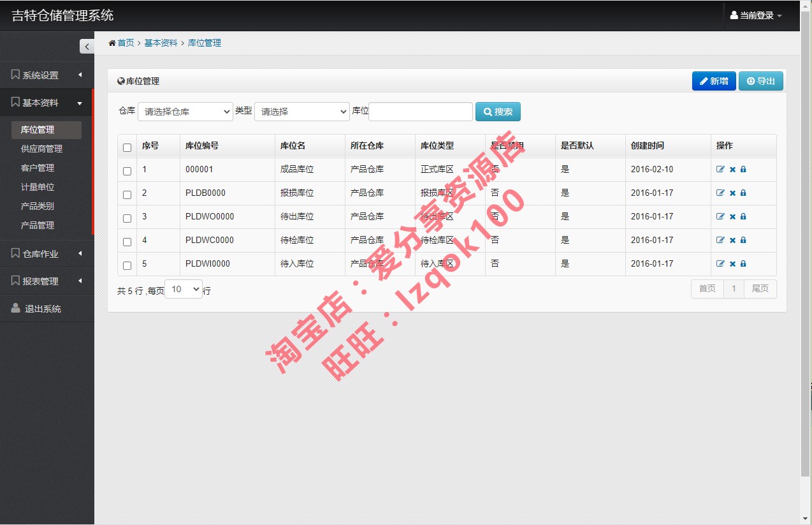The width and height of the screenshot is (812, 525).
Task: Edit the row for location 000001
Action: pos(720,170)
